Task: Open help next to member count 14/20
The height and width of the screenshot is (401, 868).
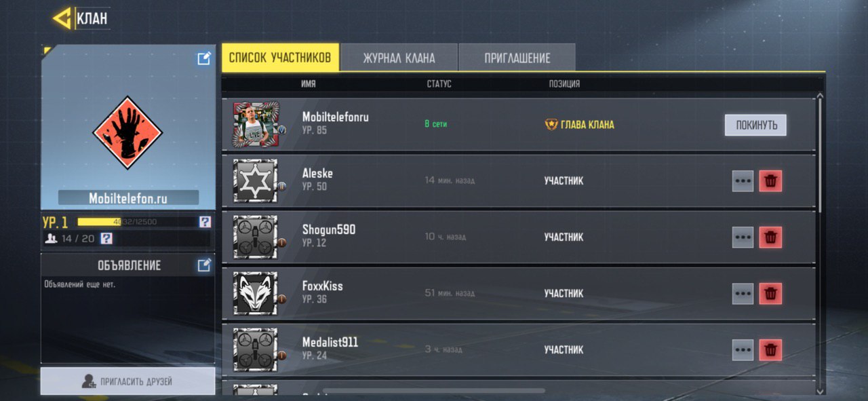Action: pyautogui.click(x=106, y=239)
